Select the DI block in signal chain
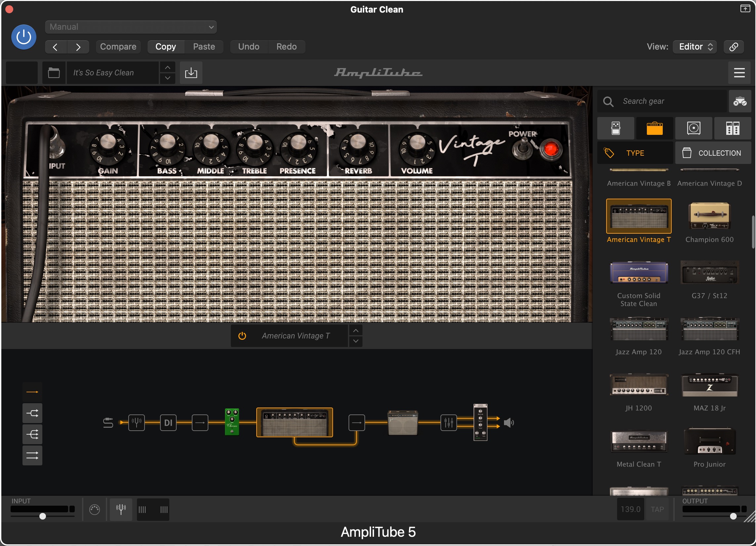Screen dimensions: 756x546 click(x=168, y=423)
